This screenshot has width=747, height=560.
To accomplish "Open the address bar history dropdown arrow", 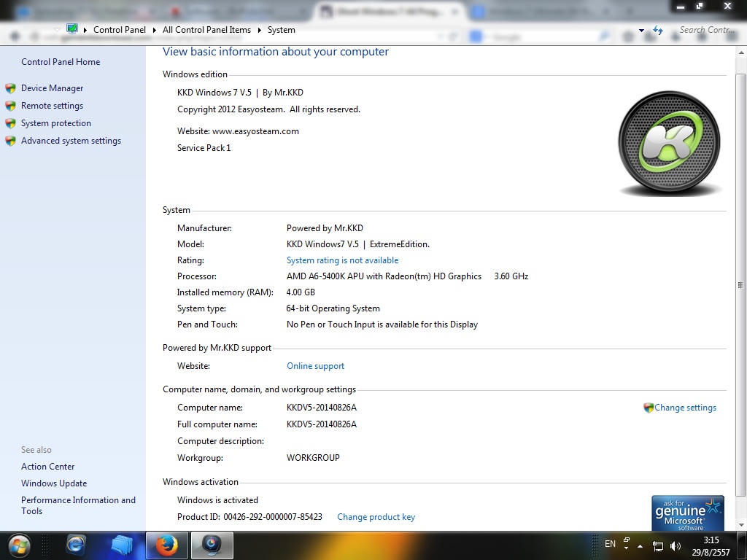I will coord(641,31).
